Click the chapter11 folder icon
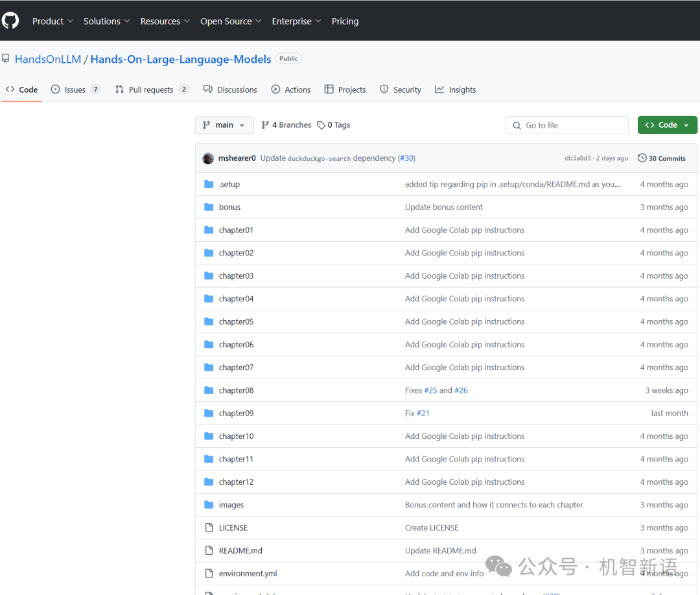700x595 pixels. pyautogui.click(x=209, y=459)
